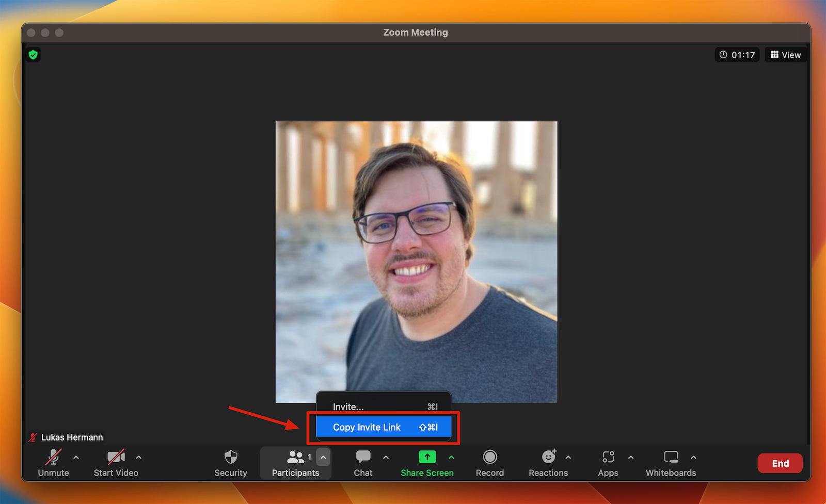End the meeting
Screen dimensions: 826x504
[x=780, y=463]
